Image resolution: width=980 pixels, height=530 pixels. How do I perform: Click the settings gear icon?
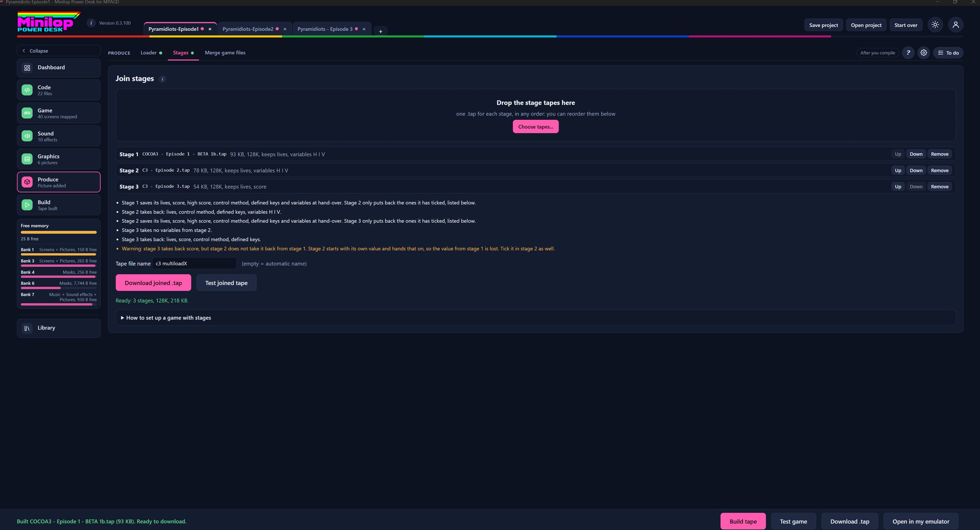tap(924, 53)
